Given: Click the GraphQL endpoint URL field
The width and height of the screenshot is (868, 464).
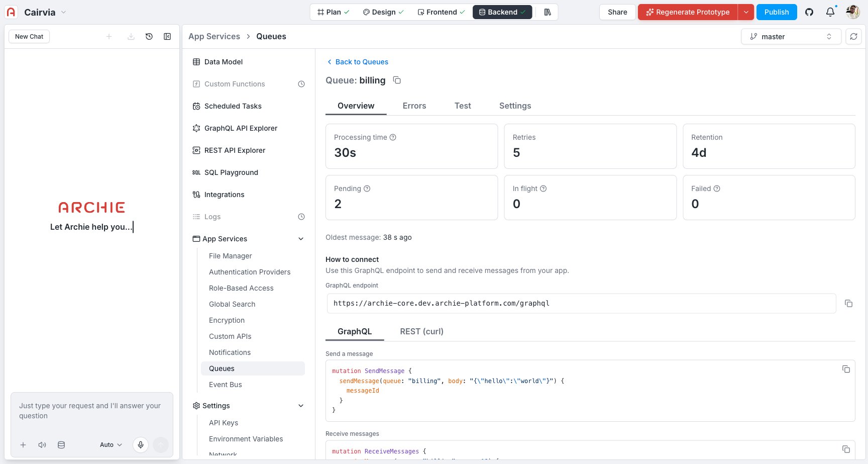Looking at the screenshot, I should click(581, 303).
